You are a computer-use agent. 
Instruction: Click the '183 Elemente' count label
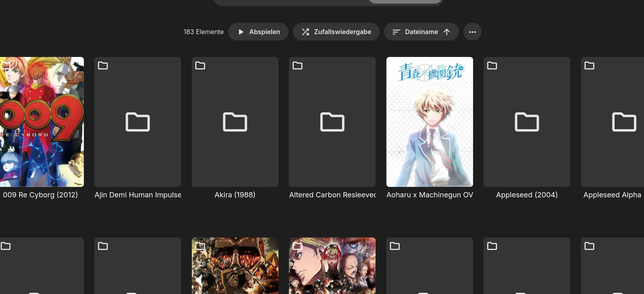(203, 32)
